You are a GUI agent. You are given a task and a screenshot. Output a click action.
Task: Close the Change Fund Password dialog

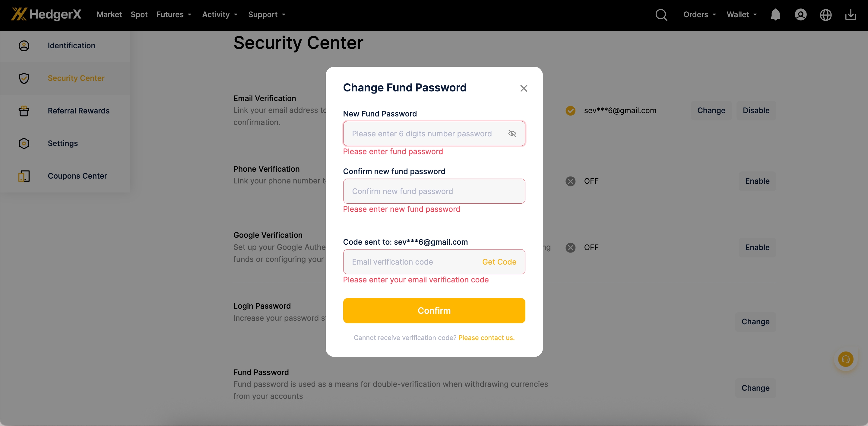click(523, 88)
